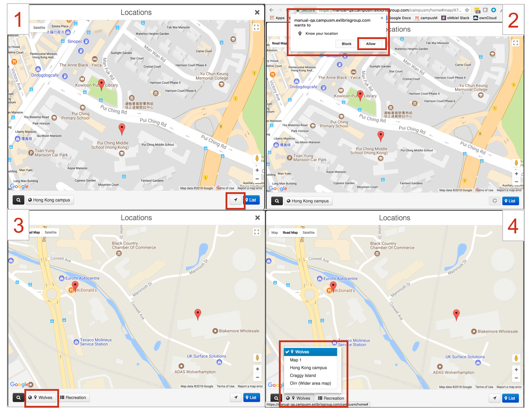Zoom in on the panel 4 map

(x=516, y=370)
